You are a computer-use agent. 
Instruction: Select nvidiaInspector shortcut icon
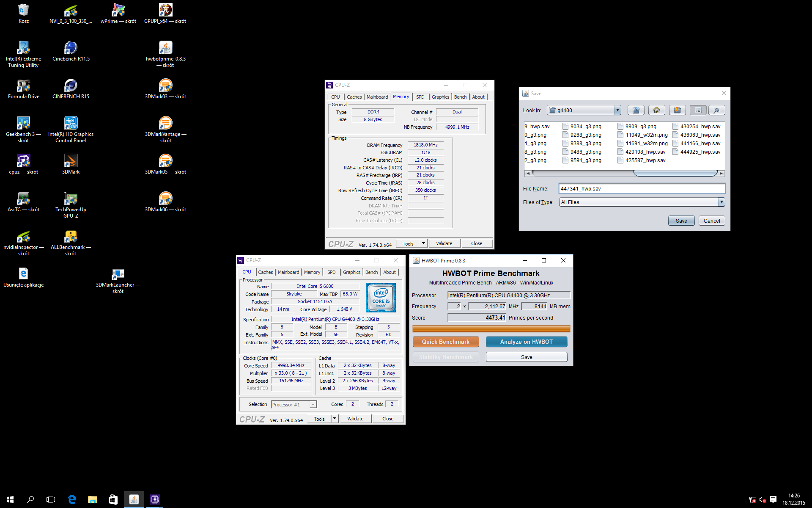click(x=24, y=243)
